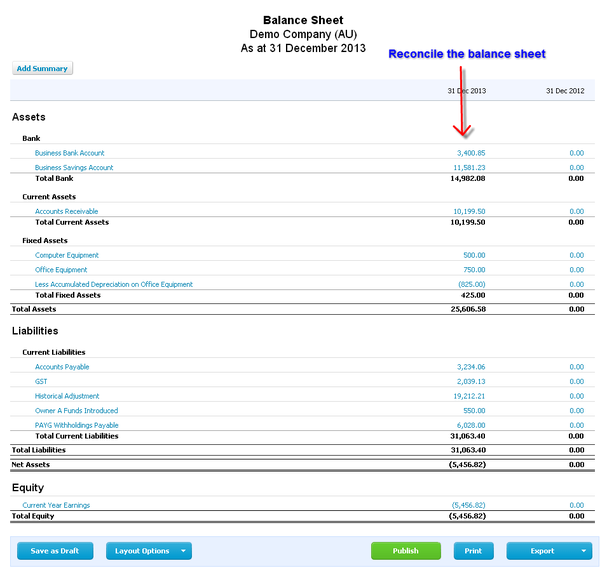
Task: Open the Current Year Earnings link
Action: (56, 506)
